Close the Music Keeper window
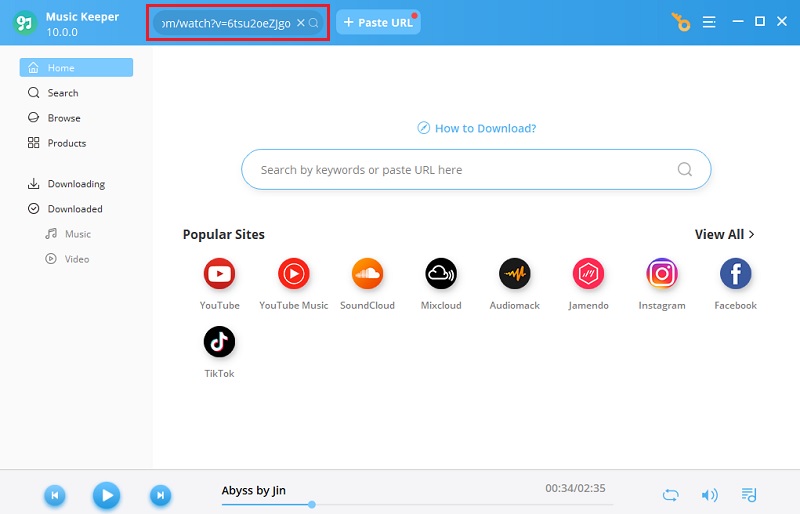Screen dimensions: 800x514 click(782, 21)
